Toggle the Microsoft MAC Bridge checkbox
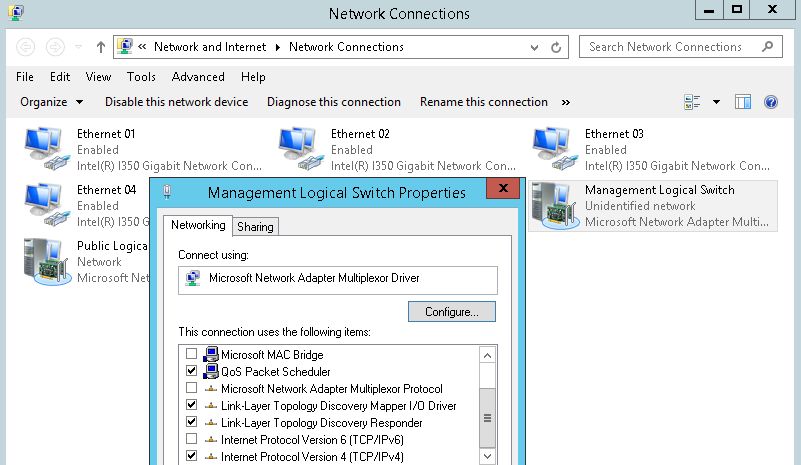 [x=192, y=354]
